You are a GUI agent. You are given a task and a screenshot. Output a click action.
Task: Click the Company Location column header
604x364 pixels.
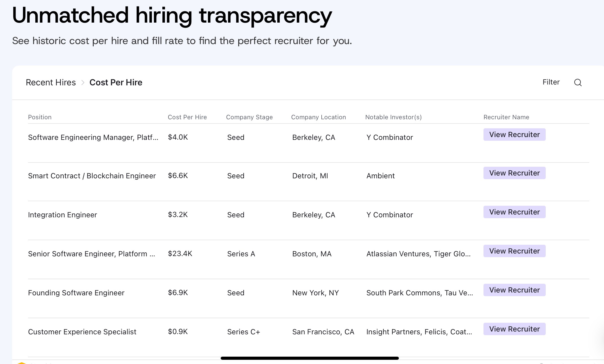tap(318, 117)
